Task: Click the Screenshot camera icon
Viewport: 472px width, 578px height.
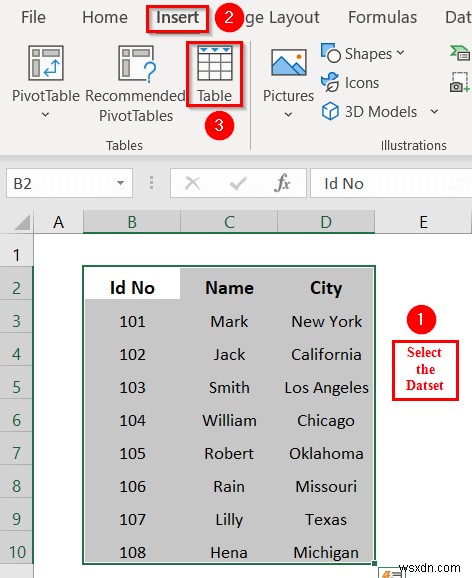Action: [x=459, y=83]
